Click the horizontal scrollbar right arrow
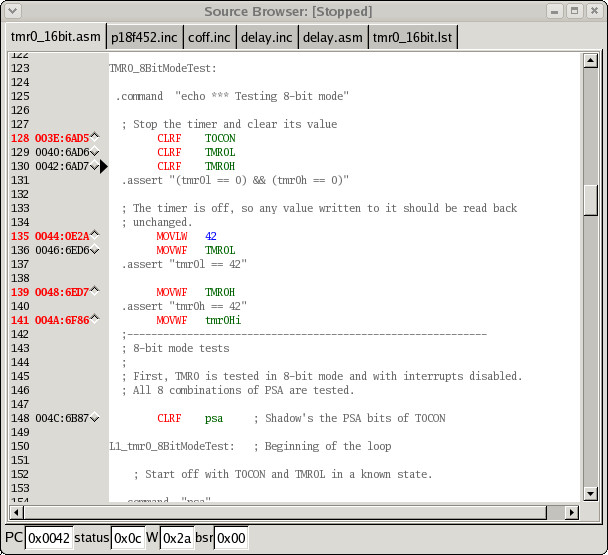Screen dimensions: 608x555 tap(572, 512)
